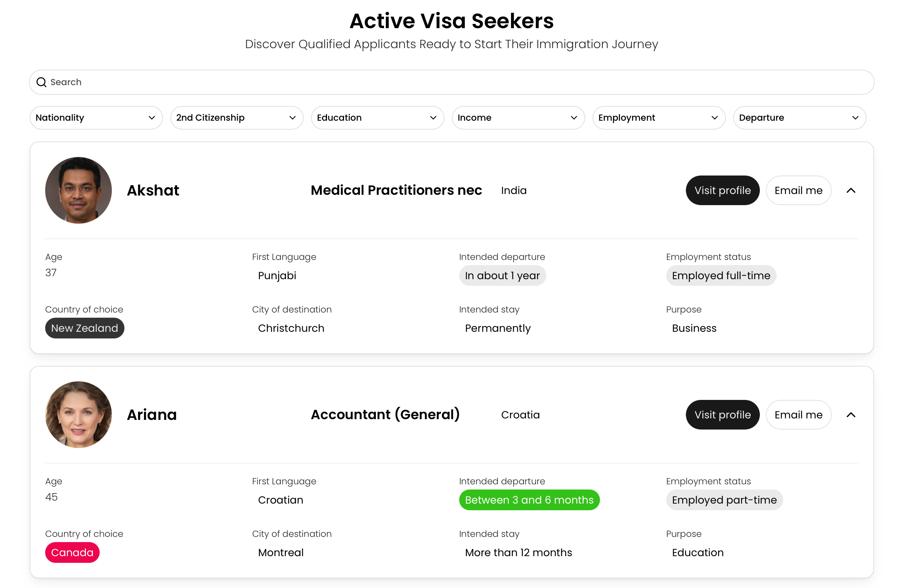Collapse Akshat's profile card chevron
Viewport: 911px width, 588px height.
(851, 191)
